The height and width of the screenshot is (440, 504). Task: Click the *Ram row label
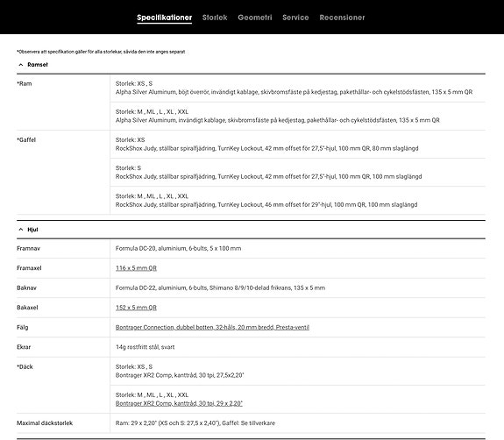point(25,83)
